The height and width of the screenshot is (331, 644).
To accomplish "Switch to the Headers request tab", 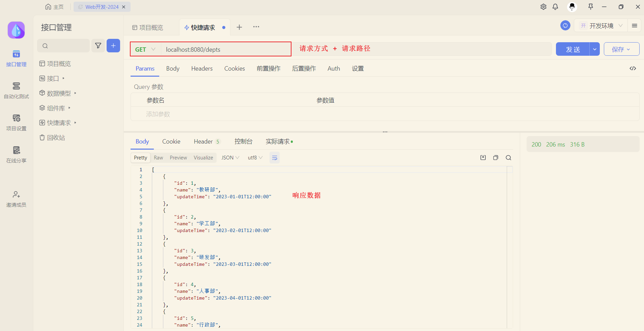I will click(x=202, y=68).
